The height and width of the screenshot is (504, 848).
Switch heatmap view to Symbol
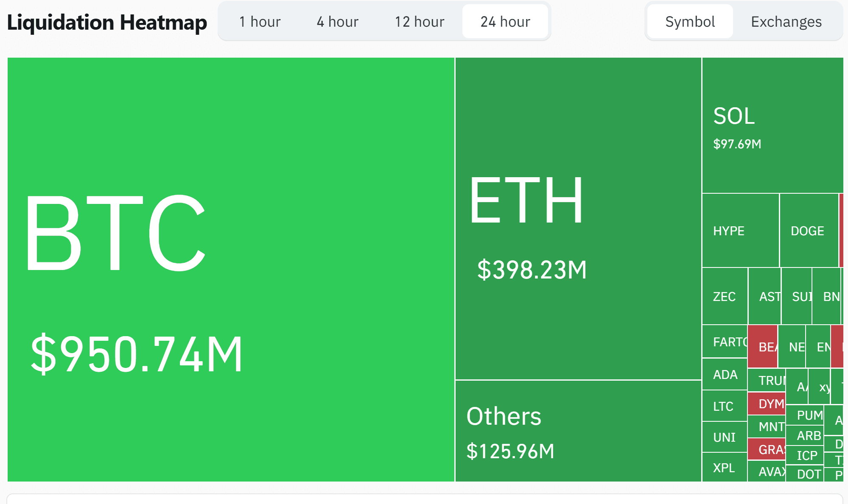pyautogui.click(x=690, y=22)
